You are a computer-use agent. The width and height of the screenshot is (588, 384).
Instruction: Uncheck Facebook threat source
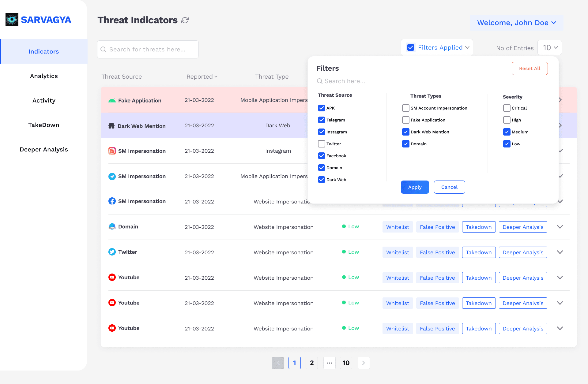(322, 156)
